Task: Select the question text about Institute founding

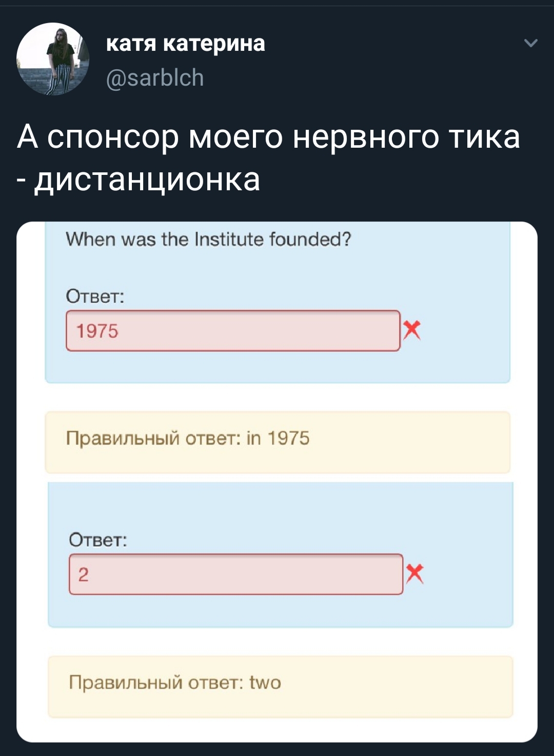Action: 208,240
